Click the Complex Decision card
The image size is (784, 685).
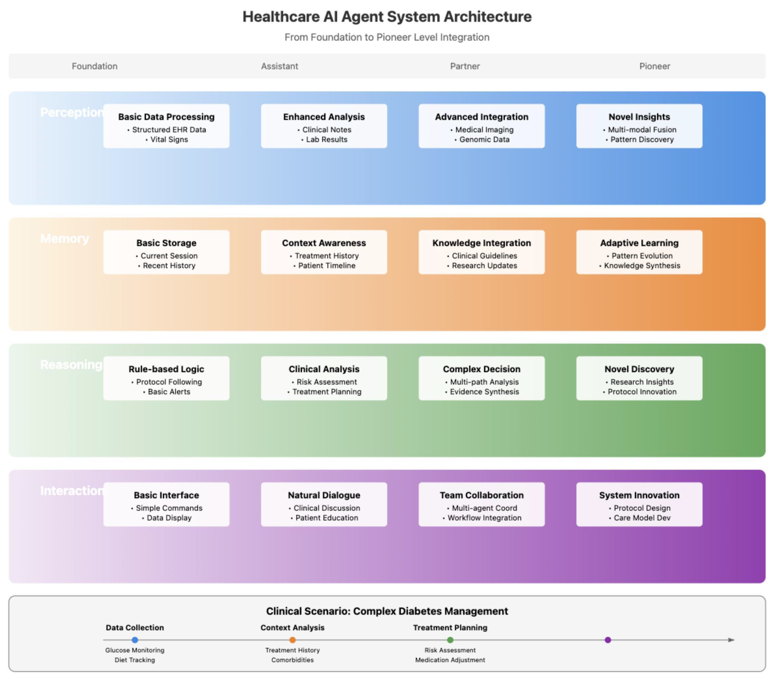[481, 378]
